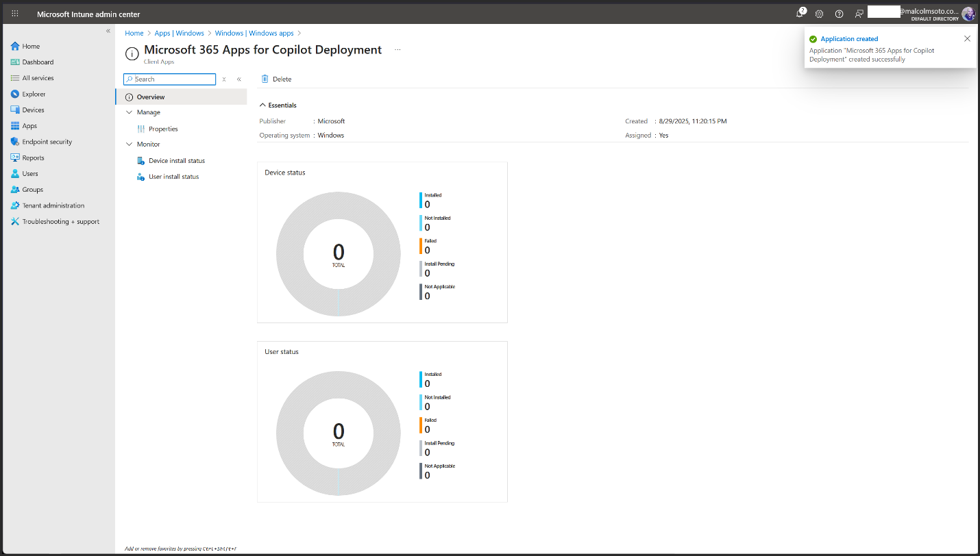Open the app launcher waffle icon
The image size is (980, 556).
click(15, 14)
